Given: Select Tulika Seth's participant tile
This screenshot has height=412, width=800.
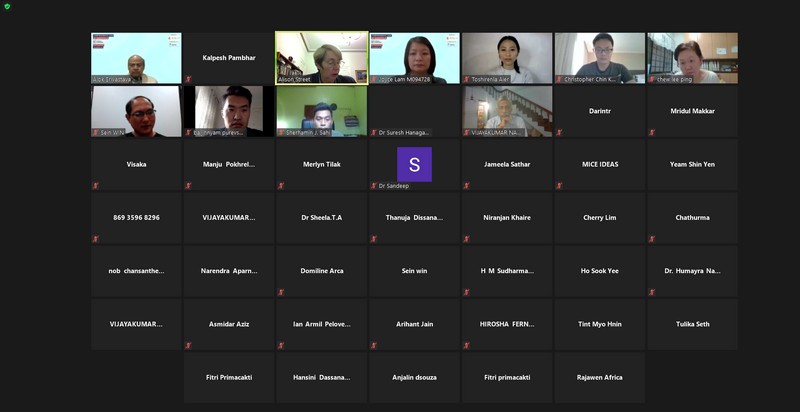Looking at the screenshot, I should coord(692,324).
